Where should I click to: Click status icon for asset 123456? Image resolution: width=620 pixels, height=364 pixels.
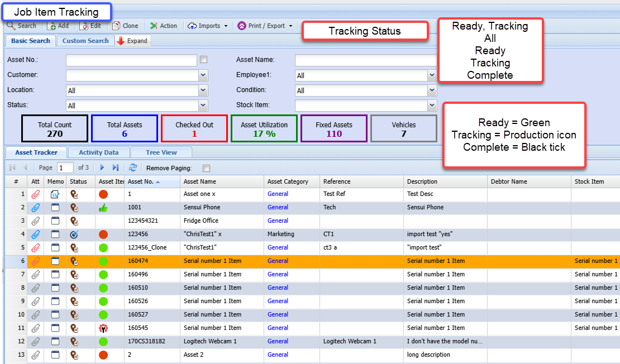[74, 234]
